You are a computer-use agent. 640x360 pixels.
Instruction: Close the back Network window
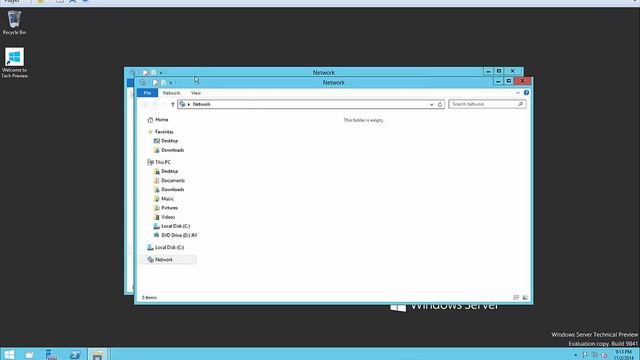click(513, 71)
